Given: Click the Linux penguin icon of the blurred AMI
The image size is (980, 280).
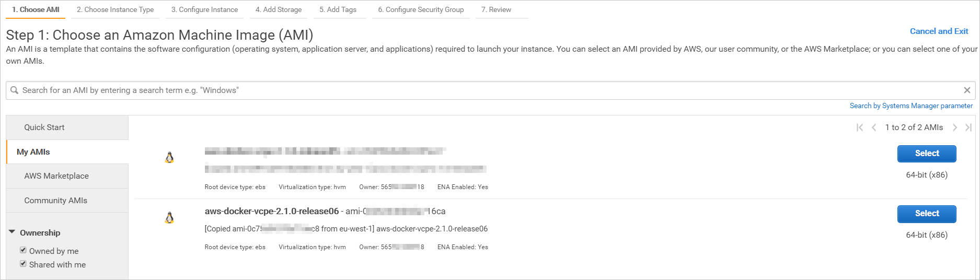Looking at the screenshot, I should [x=169, y=157].
